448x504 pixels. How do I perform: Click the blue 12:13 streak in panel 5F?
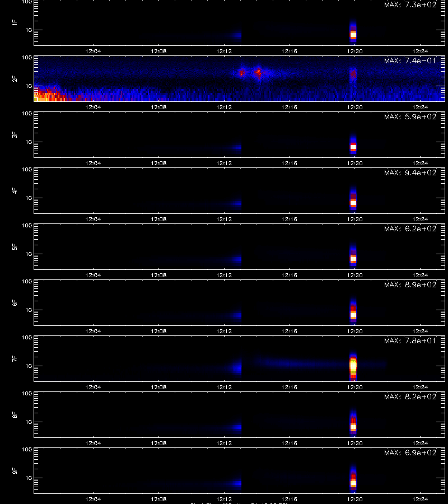click(x=236, y=259)
